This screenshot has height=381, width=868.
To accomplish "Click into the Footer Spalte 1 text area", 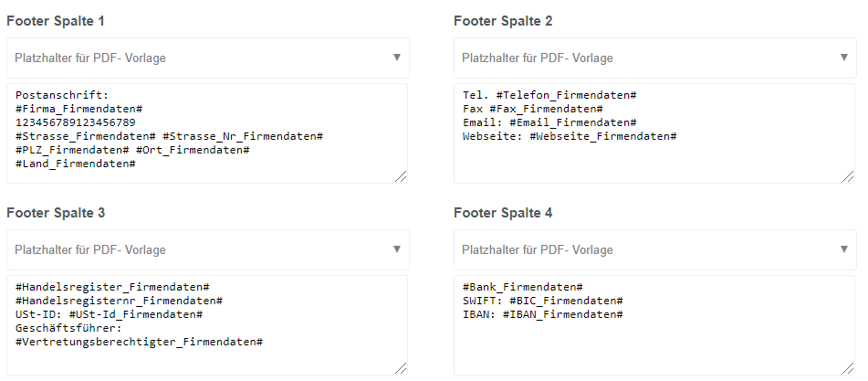I will pyautogui.click(x=207, y=133).
